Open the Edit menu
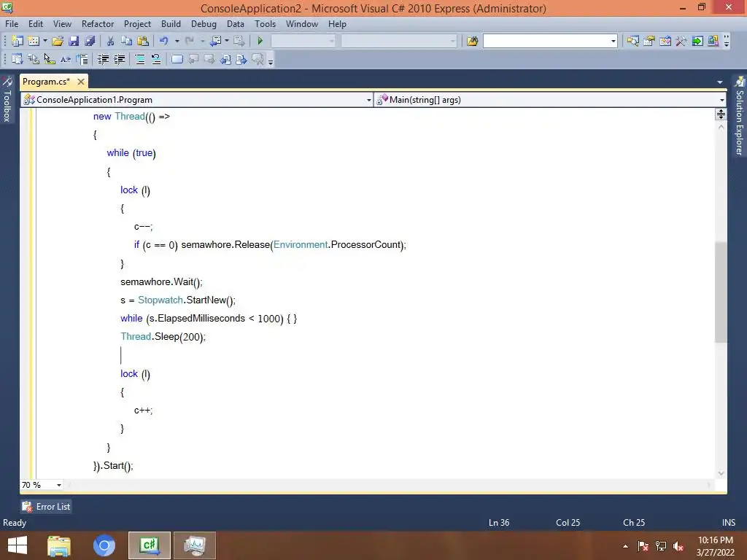 click(x=35, y=24)
